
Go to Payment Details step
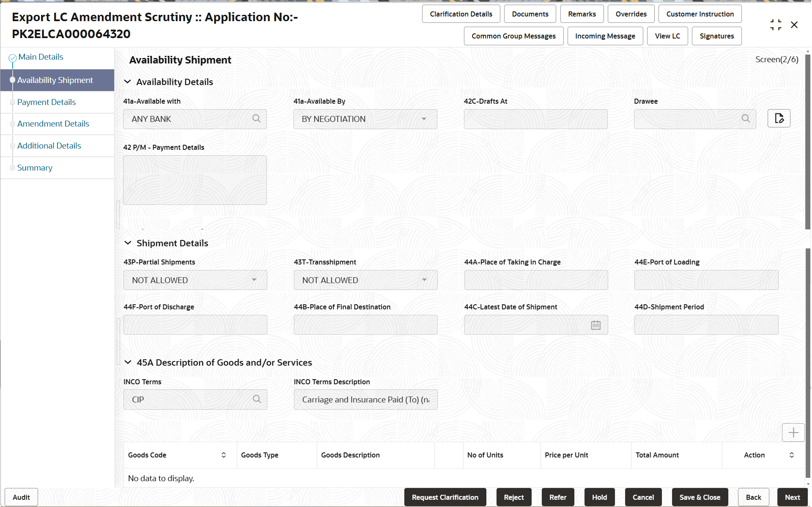pos(47,102)
